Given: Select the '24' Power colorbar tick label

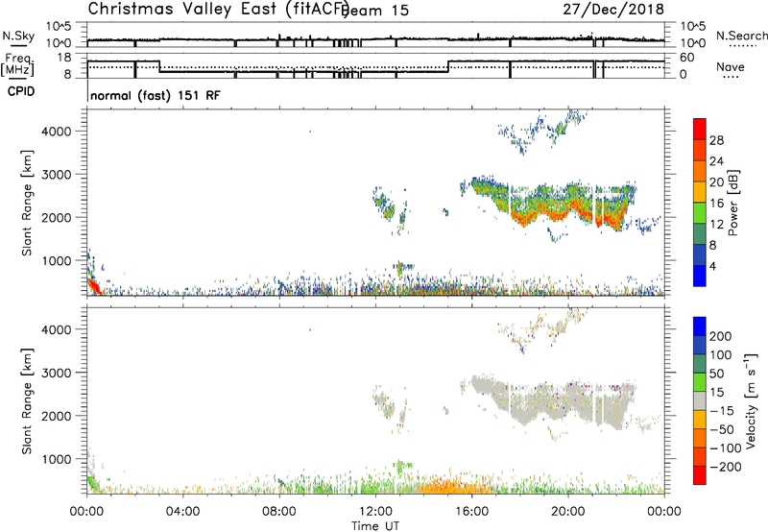Looking at the screenshot, I should pyautogui.click(x=716, y=161).
